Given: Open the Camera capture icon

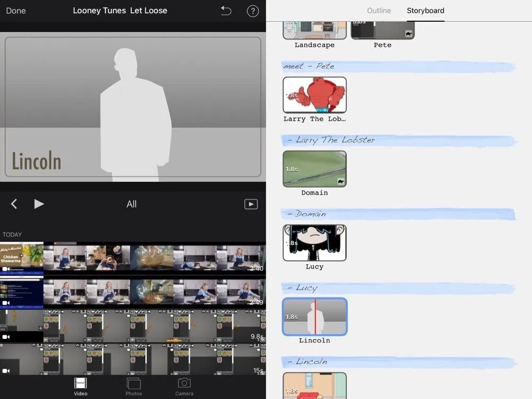Looking at the screenshot, I should click(x=184, y=386).
